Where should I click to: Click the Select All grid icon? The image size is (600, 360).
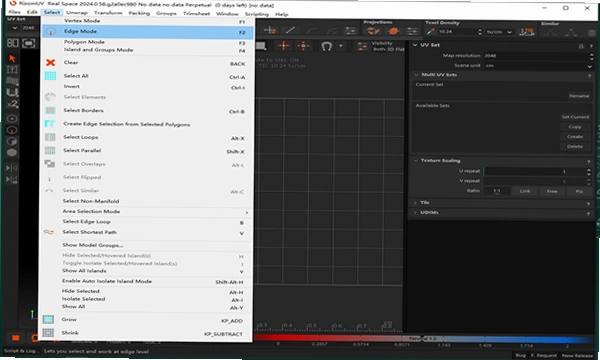50,76
